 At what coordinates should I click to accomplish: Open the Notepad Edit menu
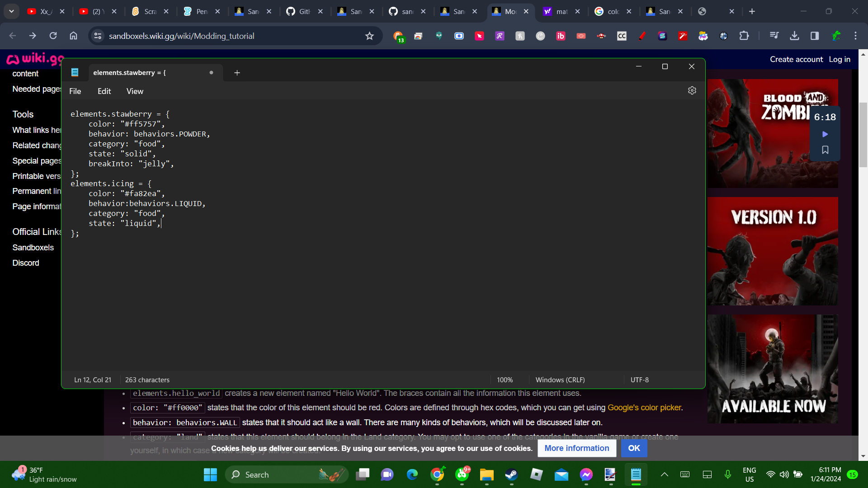104,91
